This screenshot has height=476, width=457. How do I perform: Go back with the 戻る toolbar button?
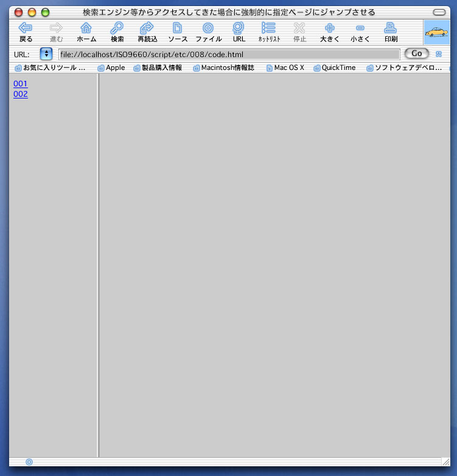pos(26,32)
